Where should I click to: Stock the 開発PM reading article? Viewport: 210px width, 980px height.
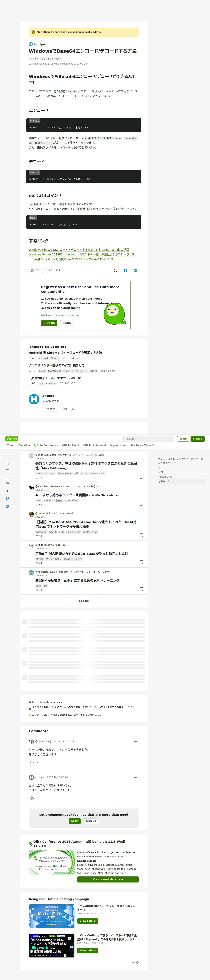[141, 589]
